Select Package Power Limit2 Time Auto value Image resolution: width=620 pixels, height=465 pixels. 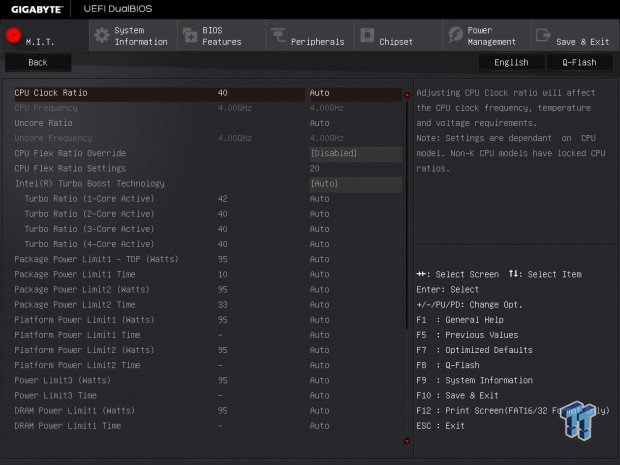319,305
